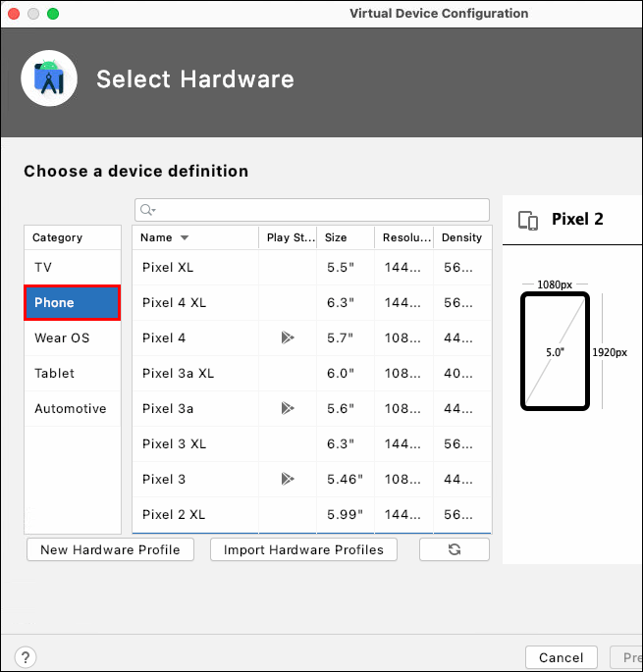Screen dimensions: 643x672
Task: Select the Pixel 3a device name
Action: tap(168, 408)
